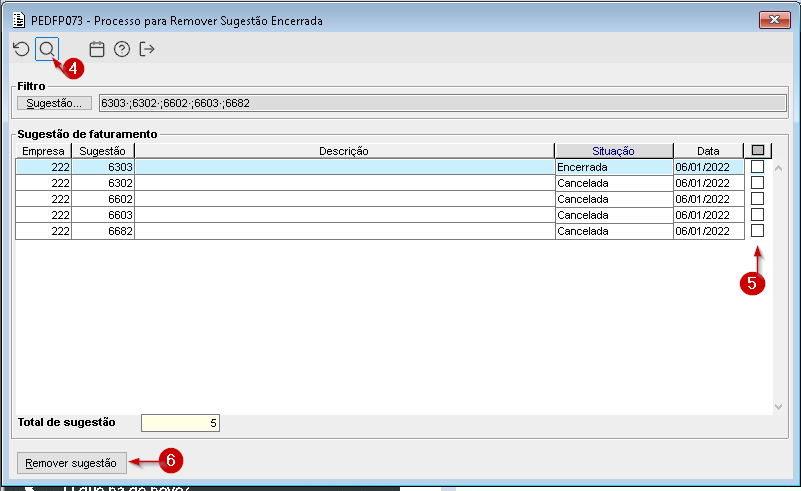Click Empresa 222 cell in row 6303
Image resolution: width=801 pixels, height=491 pixels.
coord(43,167)
